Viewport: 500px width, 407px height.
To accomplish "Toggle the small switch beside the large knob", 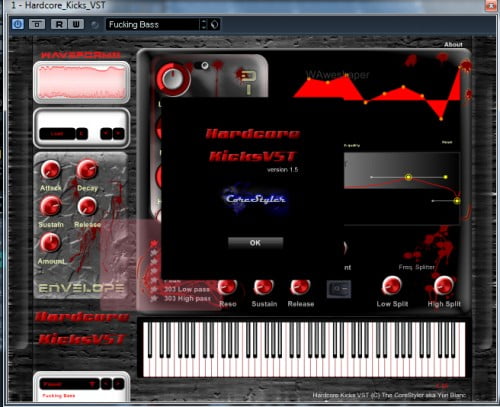I will tap(202, 65).
